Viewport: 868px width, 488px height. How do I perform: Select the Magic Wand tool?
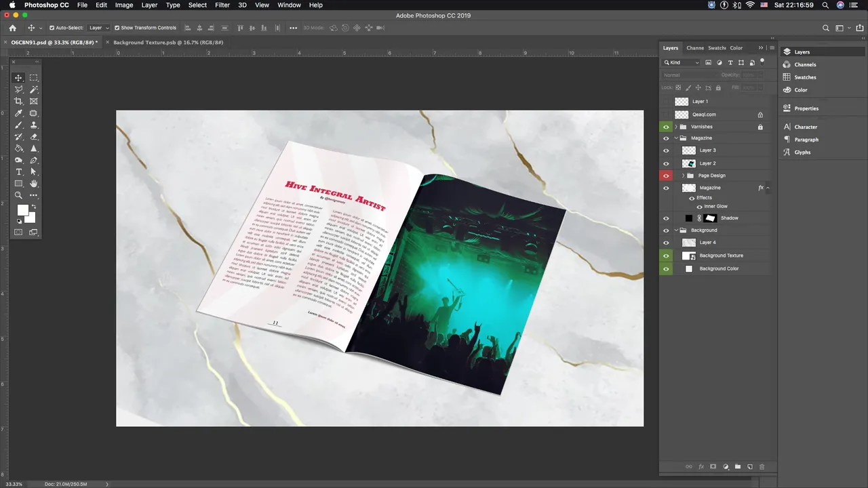coord(33,89)
